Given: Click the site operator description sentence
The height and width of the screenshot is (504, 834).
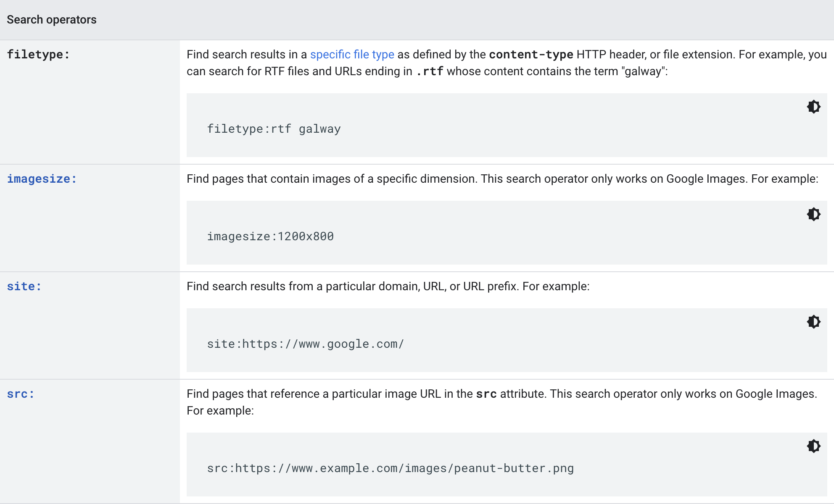Looking at the screenshot, I should (388, 286).
